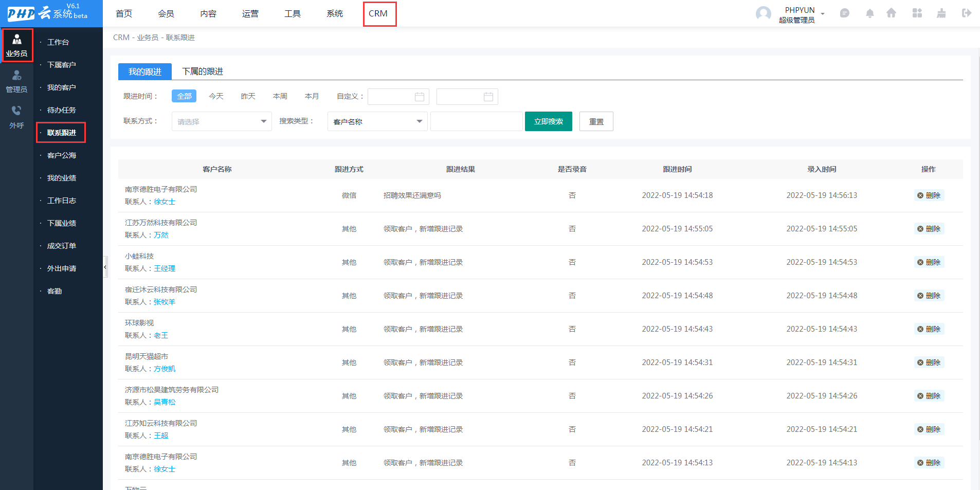Open contact link 王经理
980x490 pixels.
pyautogui.click(x=165, y=268)
